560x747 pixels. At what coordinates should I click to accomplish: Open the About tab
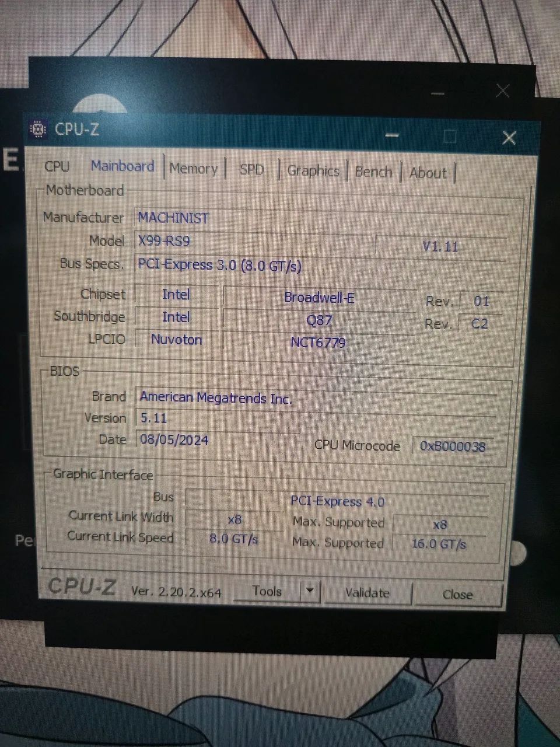(428, 173)
